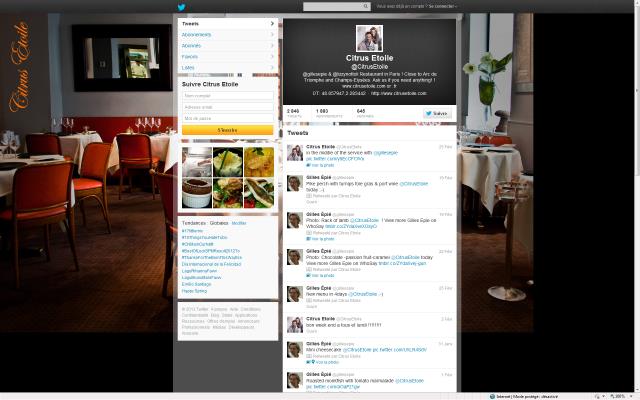The height and width of the screenshot is (400, 640).
Task: Open the Abonnements sidebar item
Action: click(x=228, y=35)
